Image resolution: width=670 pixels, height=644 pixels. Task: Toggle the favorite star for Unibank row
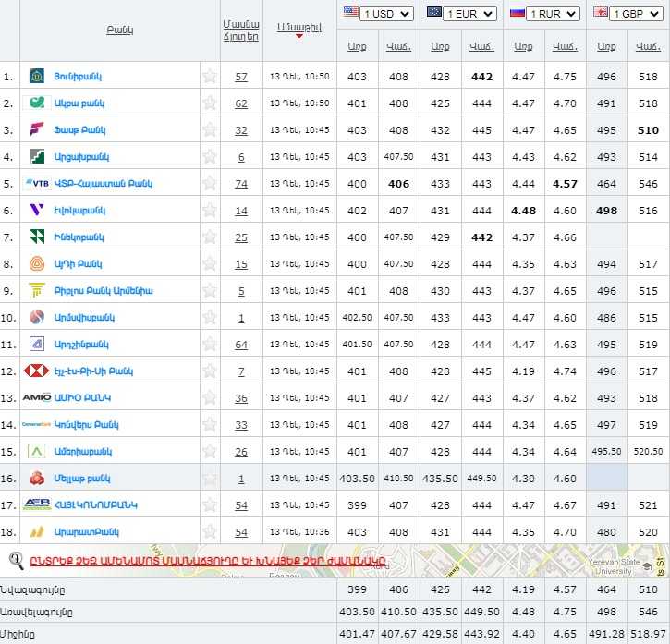coord(210,77)
